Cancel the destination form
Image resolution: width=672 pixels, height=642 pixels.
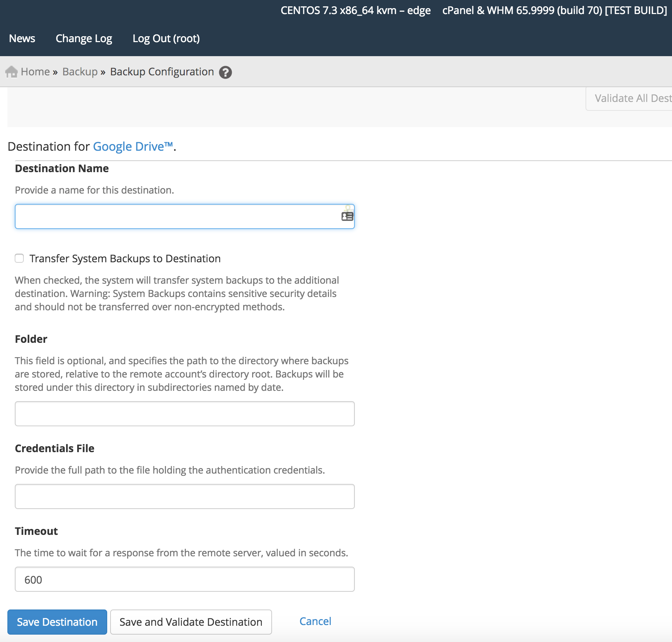pyautogui.click(x=315, y=621)
